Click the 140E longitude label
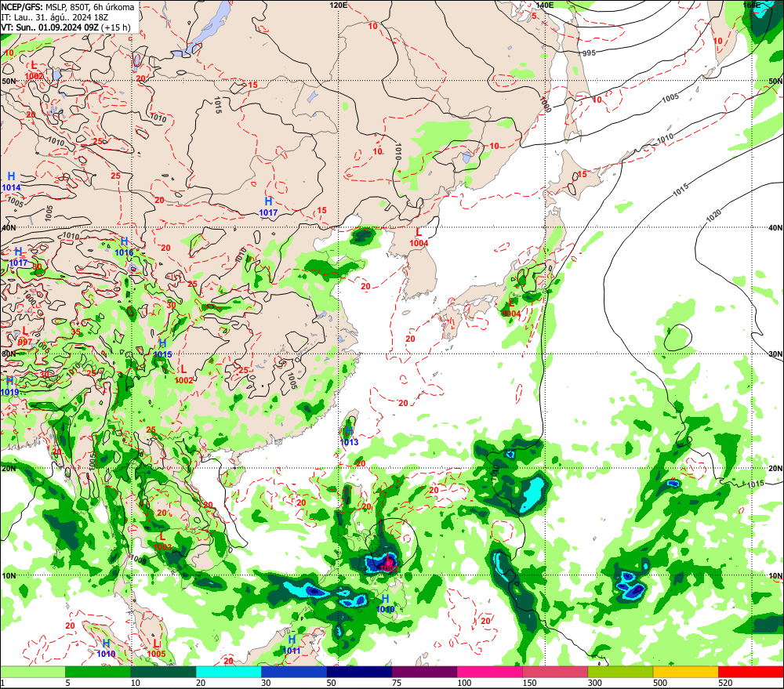This screenshot has width=784, height=689. pos(545,5)
